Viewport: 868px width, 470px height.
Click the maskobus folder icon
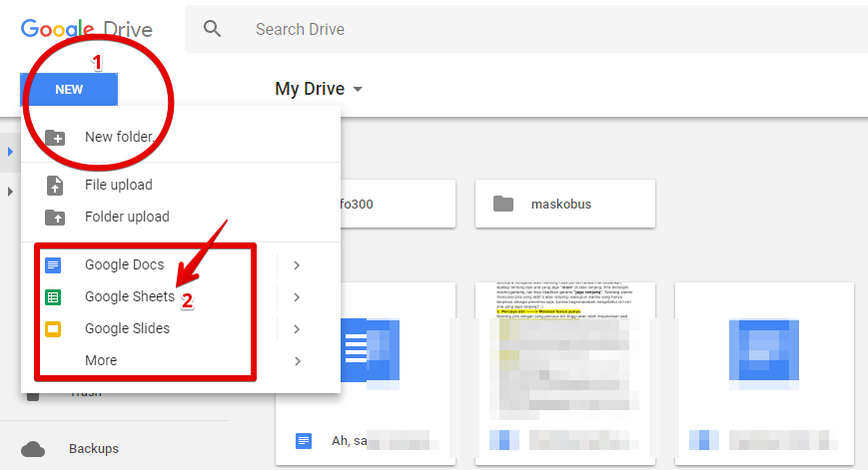[x=503, y=204]
